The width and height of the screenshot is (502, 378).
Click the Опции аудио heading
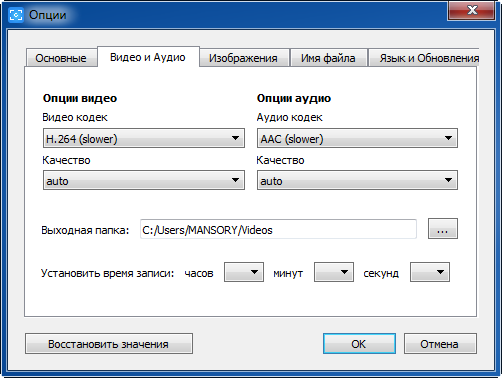pyautogui.click(x=294, y=98)
